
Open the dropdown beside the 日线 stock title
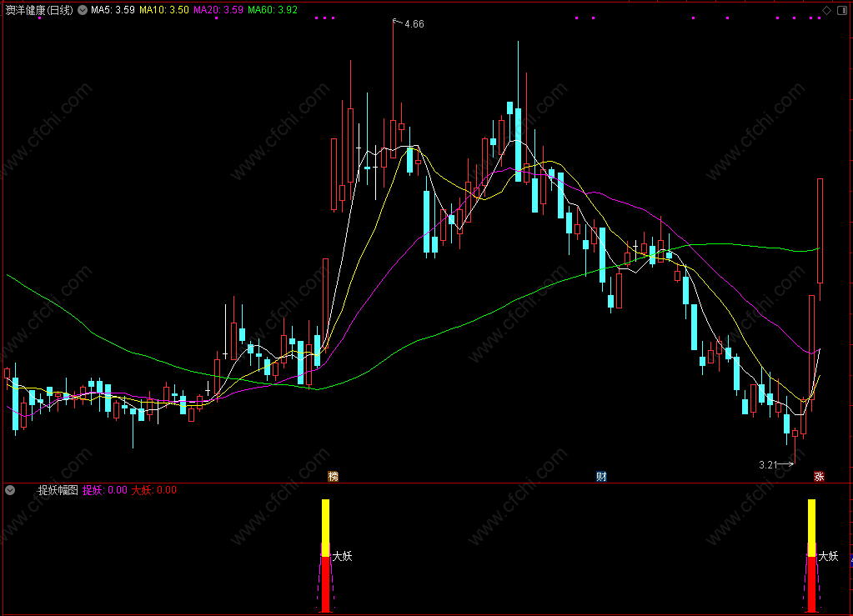tap(83, 10)
